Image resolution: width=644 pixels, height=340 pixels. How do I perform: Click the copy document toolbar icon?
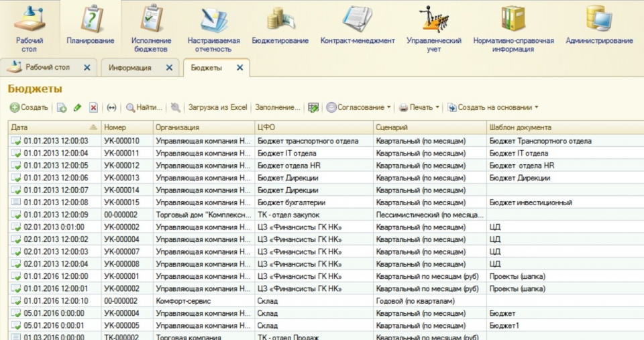[x=62, y=107]
